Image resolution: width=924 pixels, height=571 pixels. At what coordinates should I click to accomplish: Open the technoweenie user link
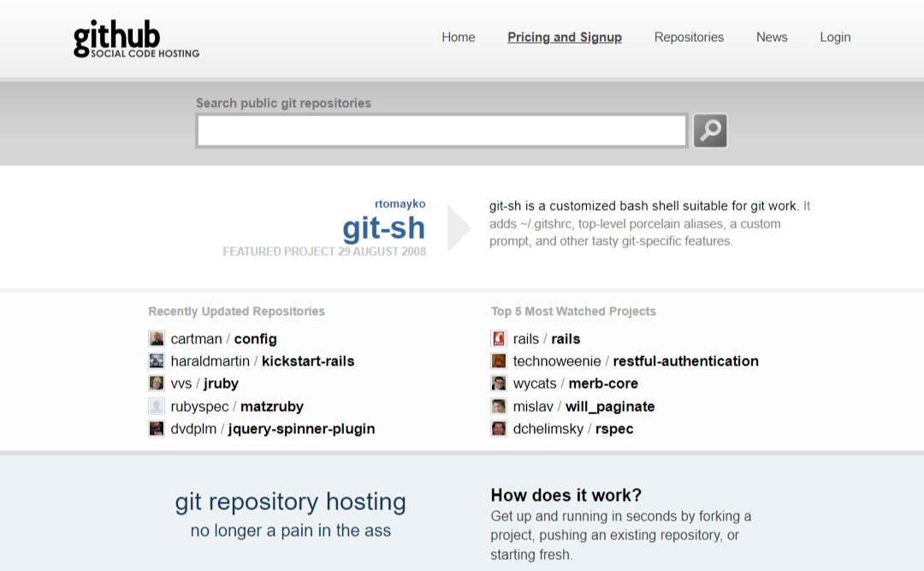tap(557, 361)
